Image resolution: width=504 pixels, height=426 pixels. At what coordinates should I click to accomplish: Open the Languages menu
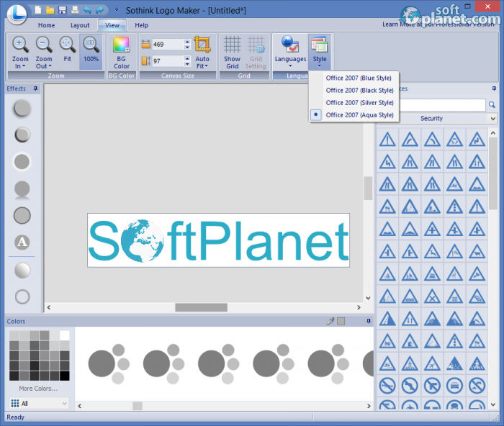(290, 52)
